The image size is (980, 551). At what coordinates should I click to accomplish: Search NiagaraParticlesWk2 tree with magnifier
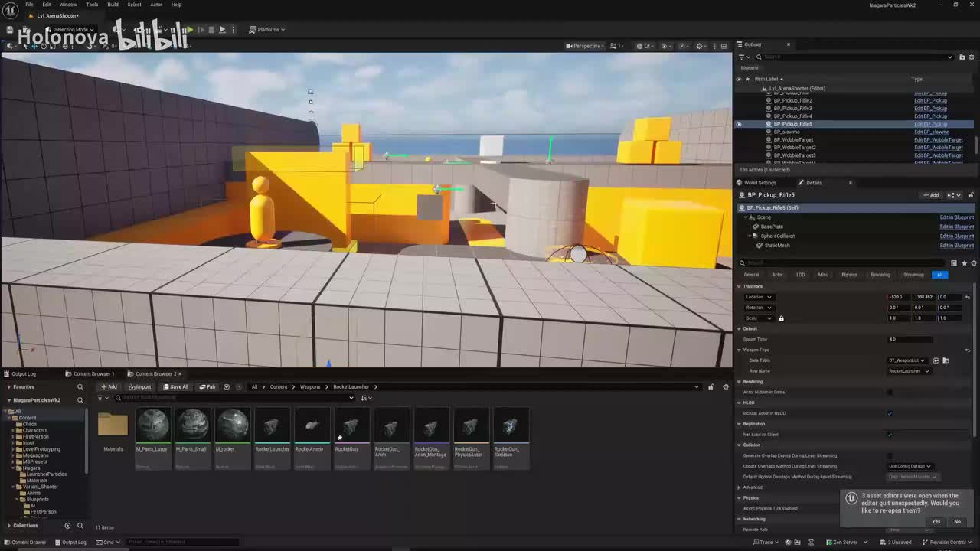click(80, 400)
